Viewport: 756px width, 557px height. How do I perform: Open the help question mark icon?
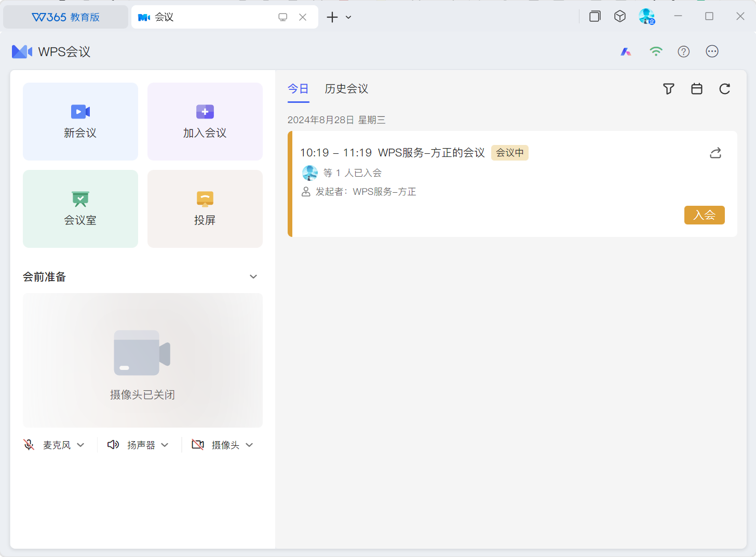[x=684, y=51]
